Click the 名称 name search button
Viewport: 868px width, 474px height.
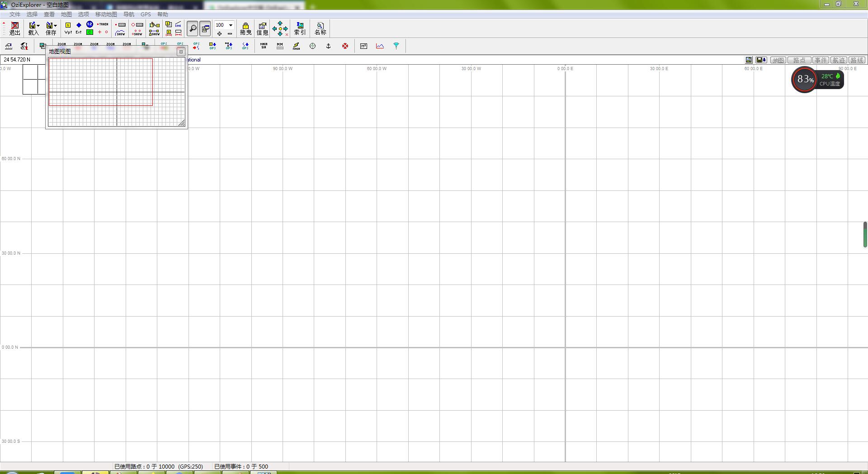pyautogui.click(x=320, y=28)
